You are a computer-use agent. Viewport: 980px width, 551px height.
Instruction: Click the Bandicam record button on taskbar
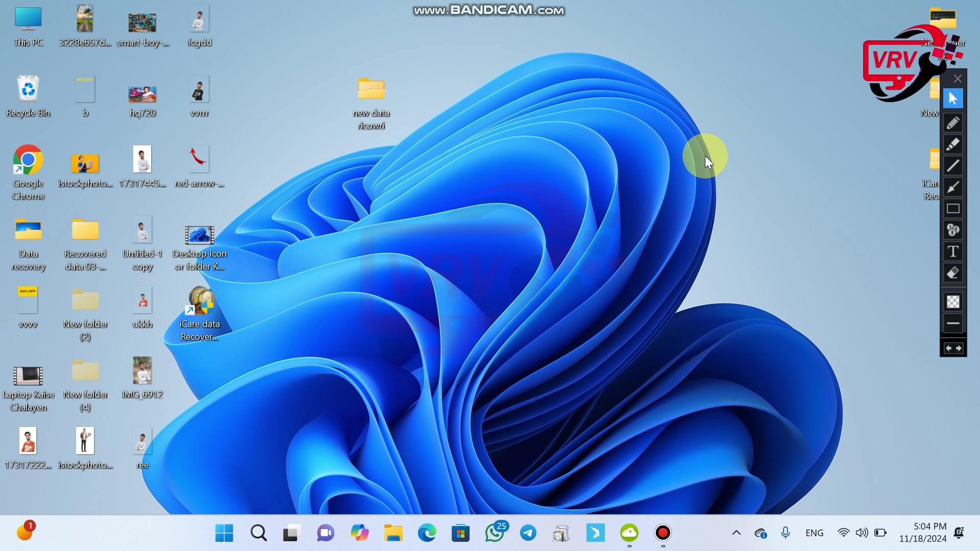click(663, 533)
